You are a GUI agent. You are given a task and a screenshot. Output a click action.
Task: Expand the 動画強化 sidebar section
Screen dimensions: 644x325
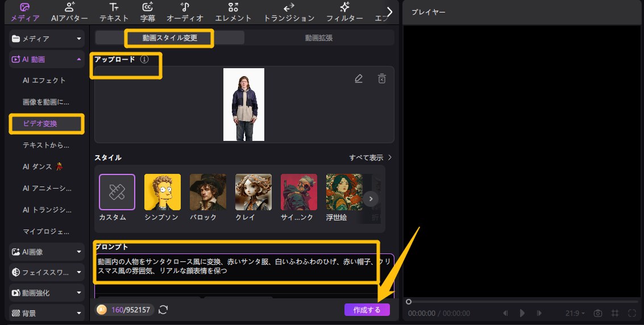(x=47, y=293)
